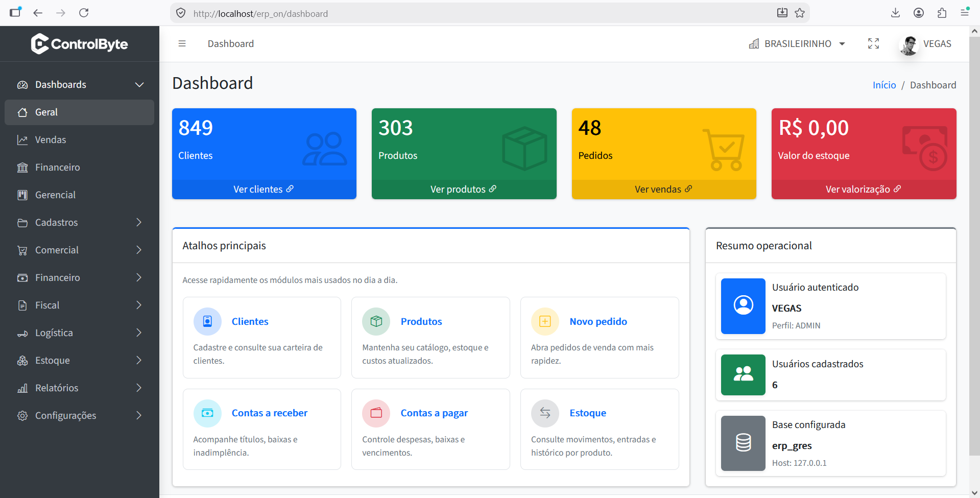Click the money icon in estoque card
The image size is (980, 498).
point(925,149)
